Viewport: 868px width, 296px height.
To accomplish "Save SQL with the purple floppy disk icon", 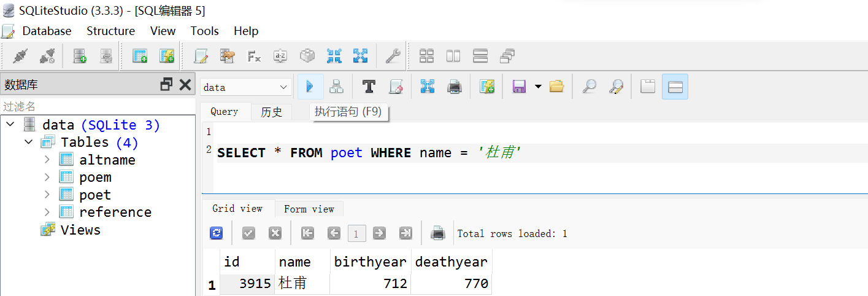I will [519, 87].
